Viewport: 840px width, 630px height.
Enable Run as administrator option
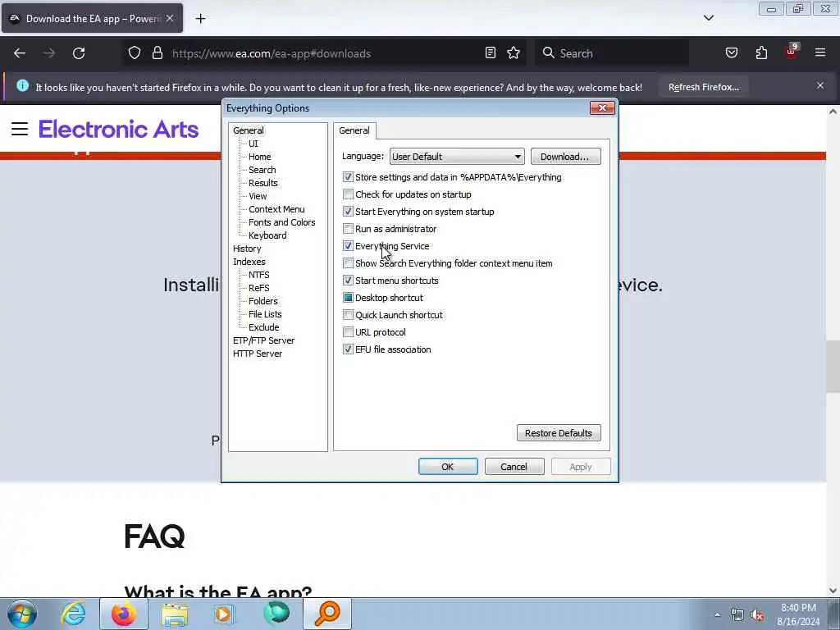(x=348, y=229)
